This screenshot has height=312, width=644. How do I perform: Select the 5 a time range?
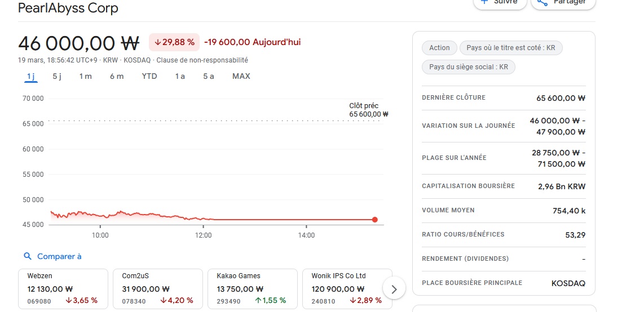pyautogui.click(x=209, y=76)
